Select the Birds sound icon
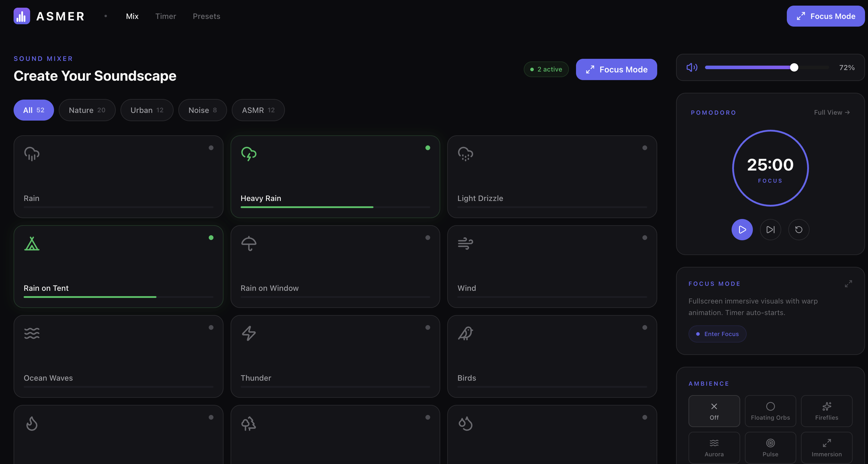Screen dimensions: 868x464 click(x=465, y=333)
